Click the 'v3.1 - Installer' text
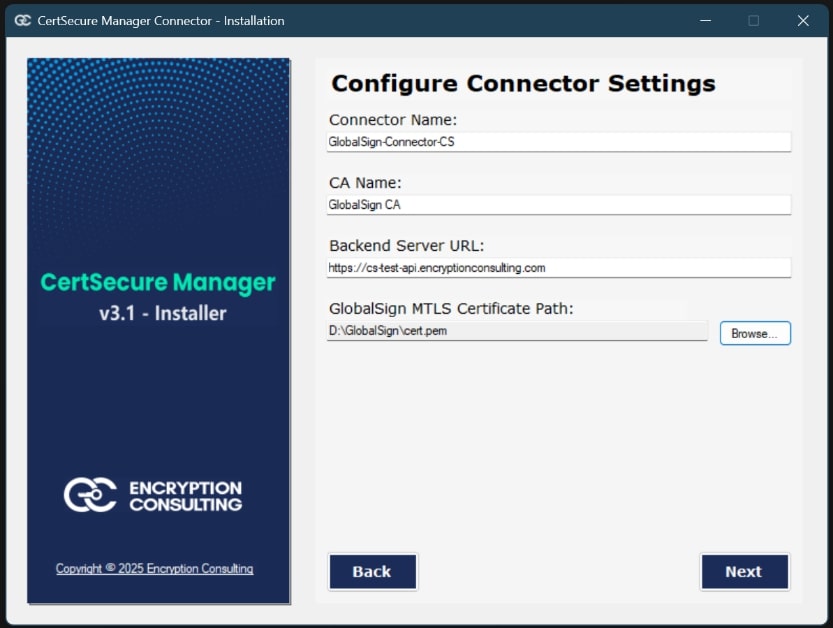The image size is (833, 628). point(163,313)
